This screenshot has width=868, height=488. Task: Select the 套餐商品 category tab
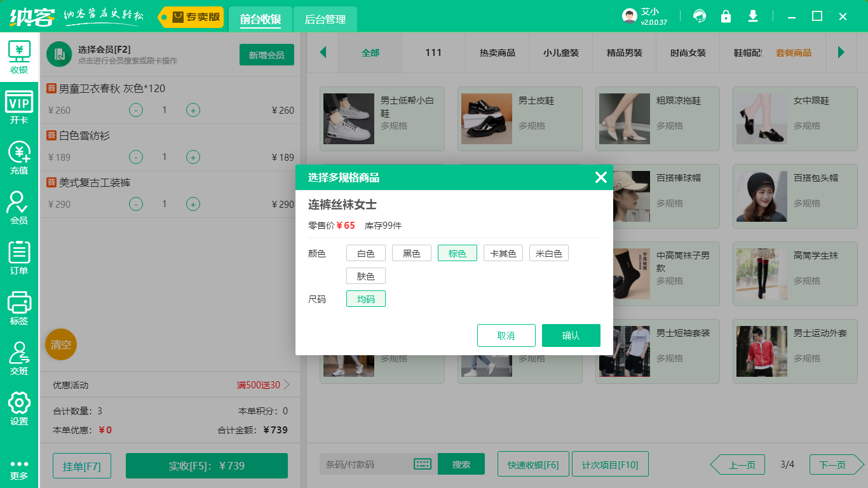coord(794,53)
